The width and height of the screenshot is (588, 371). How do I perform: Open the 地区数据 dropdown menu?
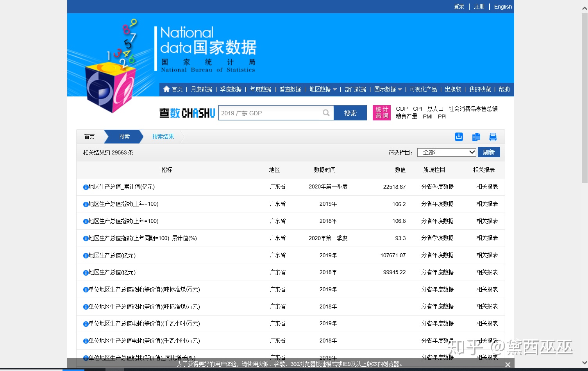click(323, 89)
